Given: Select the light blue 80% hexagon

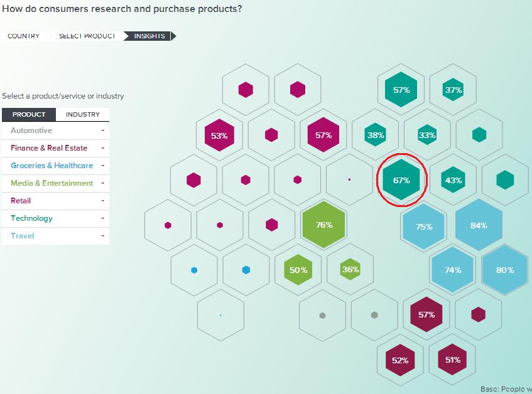Looking at the screenshot, I should pyautogui.click(x=505, y=270).
